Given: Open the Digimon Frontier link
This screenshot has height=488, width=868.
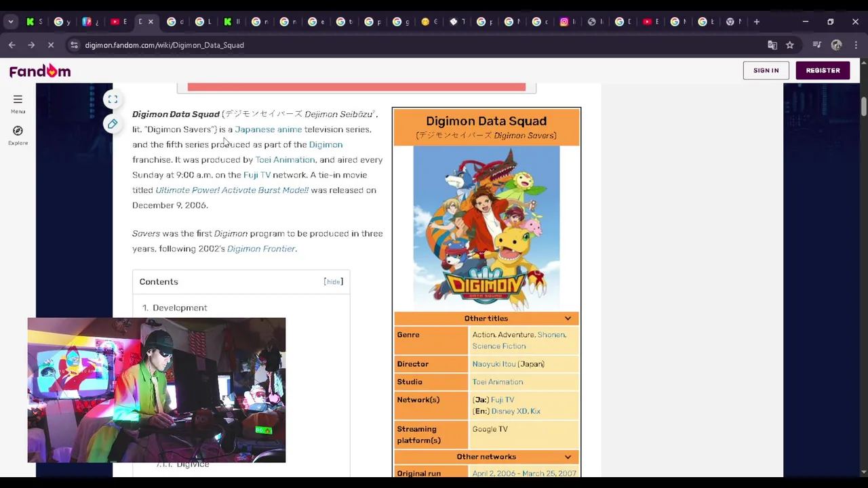Looking at the screenshot, I should click(x=261, y=249).
